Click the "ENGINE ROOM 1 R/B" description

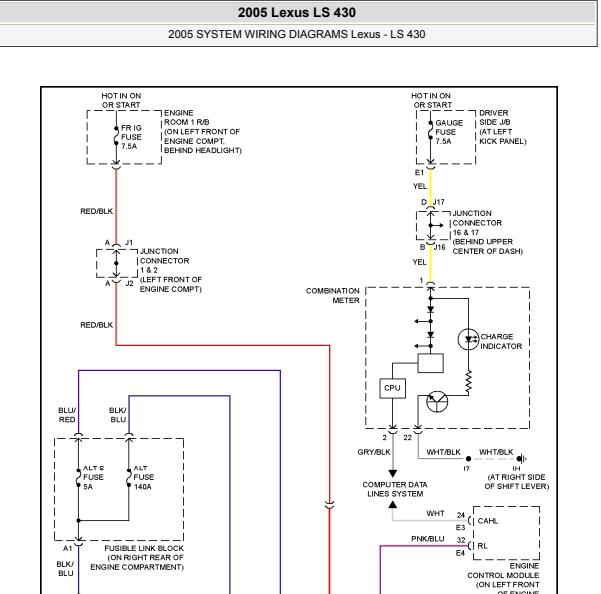pyautogui.click(x=203, y=131)
